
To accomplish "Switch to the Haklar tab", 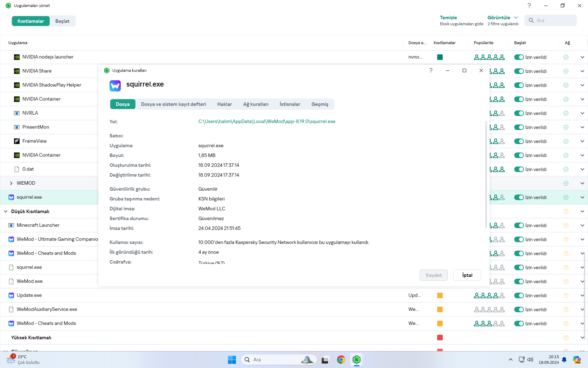I will 225,104.
